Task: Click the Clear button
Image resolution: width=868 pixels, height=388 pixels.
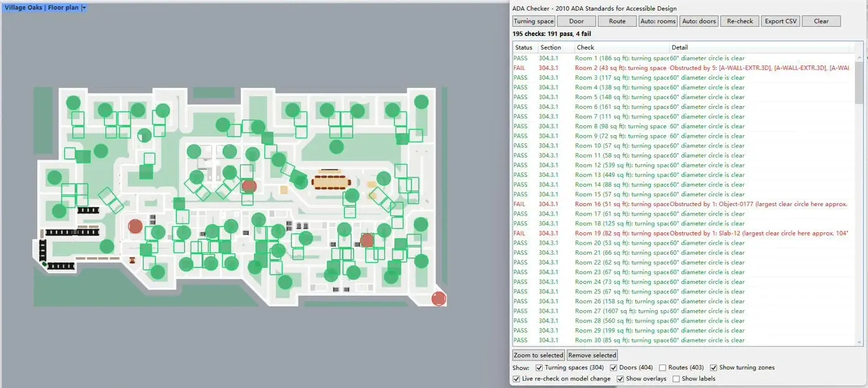Action: click(821, 21)
